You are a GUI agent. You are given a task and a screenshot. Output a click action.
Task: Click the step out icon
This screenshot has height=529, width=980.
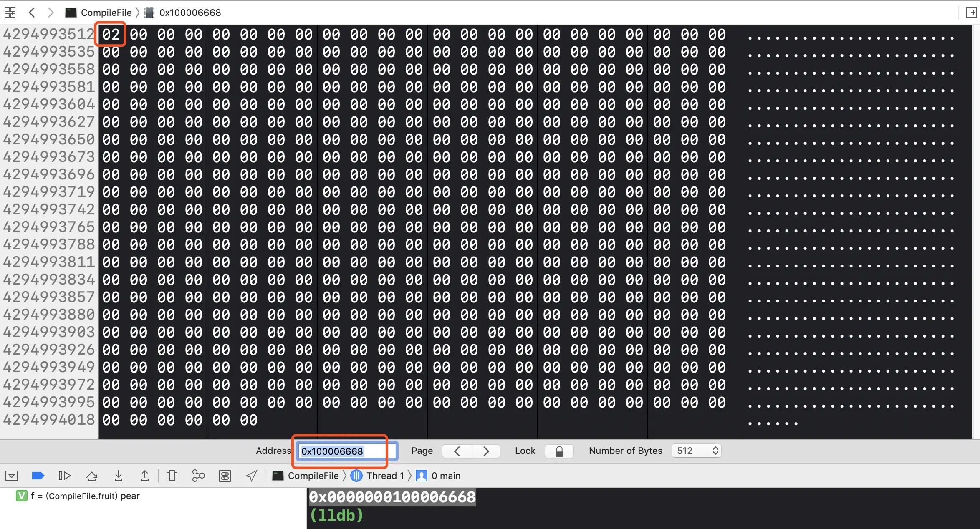coord(145,476)
